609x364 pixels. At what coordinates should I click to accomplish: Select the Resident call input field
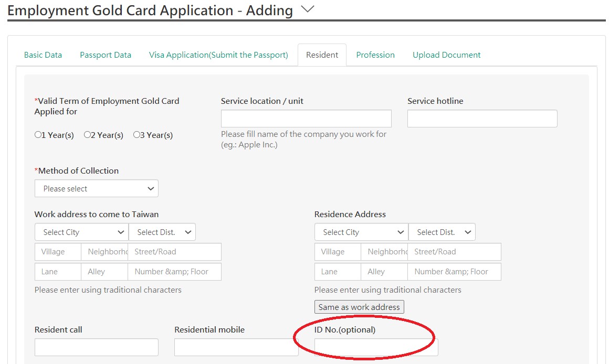(x=96, y=347)
